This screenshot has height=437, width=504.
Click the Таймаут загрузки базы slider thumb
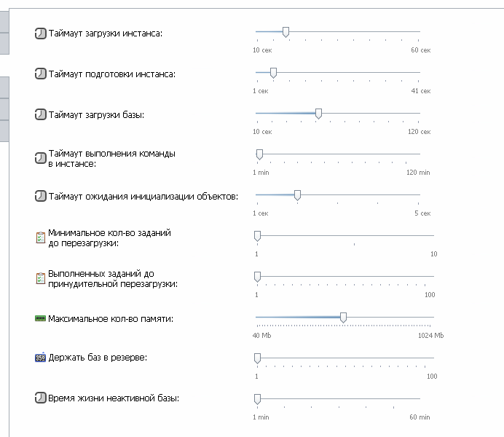coord(318,114)
